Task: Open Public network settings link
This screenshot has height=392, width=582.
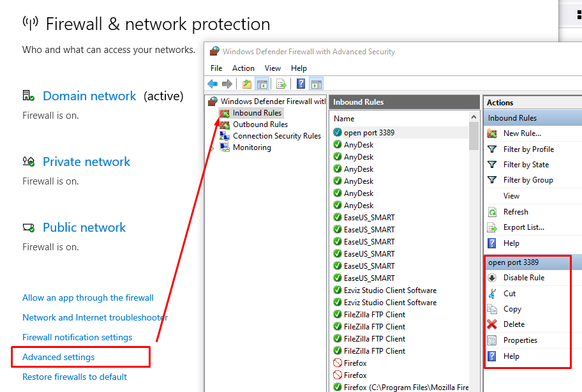Action: [x=84, y=227]
